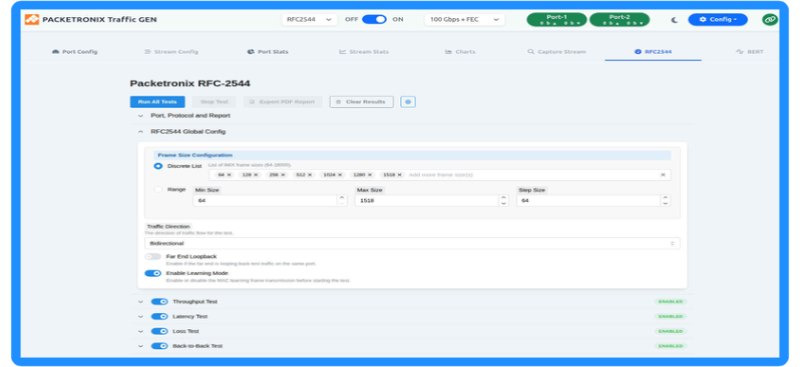Enable the Far End Loopback switch

point(153,257)
